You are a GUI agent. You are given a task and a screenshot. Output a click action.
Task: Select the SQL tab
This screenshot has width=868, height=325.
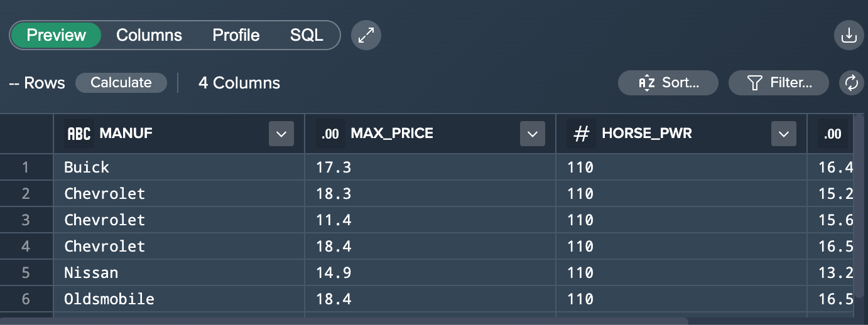[x=307, y=36]
